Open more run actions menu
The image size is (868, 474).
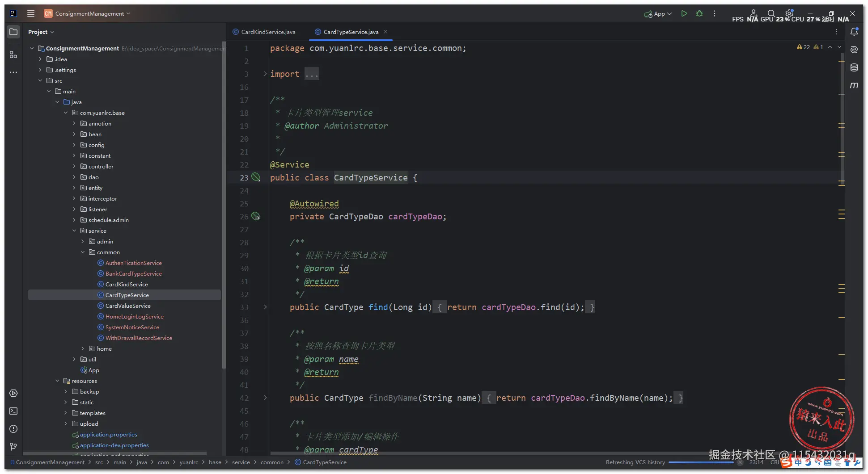715,14
